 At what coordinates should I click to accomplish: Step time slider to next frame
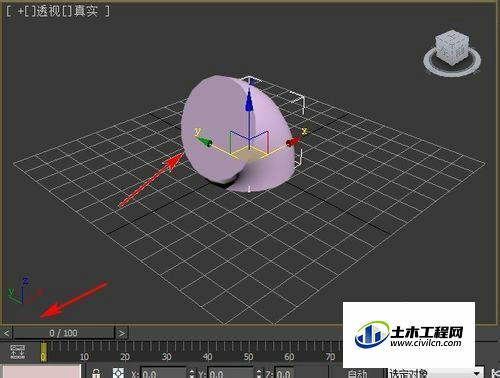pos(122,333)
